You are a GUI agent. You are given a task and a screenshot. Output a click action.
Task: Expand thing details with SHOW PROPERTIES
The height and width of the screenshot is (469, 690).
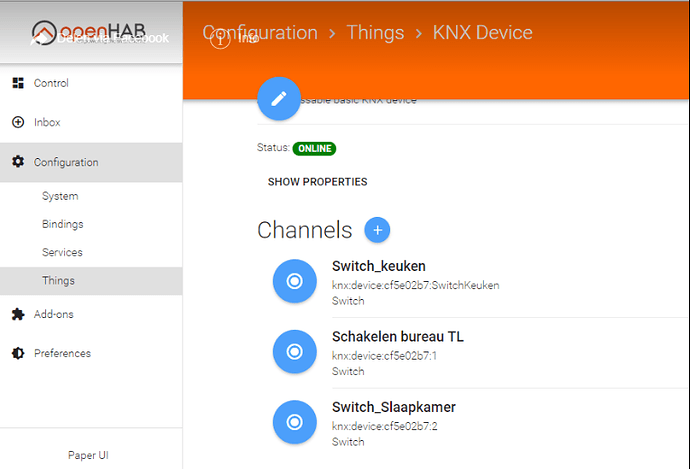click(x=317, y=182)
